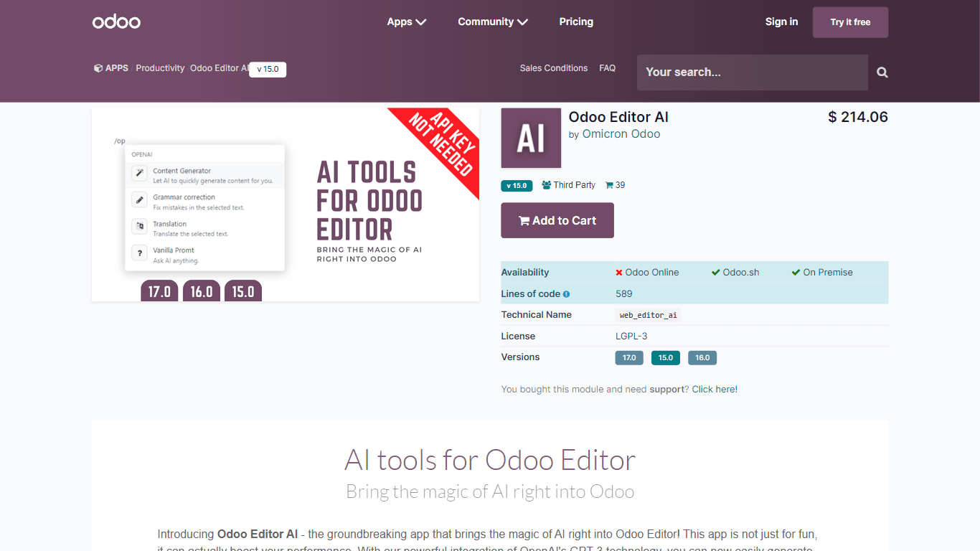Open the v 15.0 version selector in breadcrumb
The height and width of the screenshot is (551, 980).
[268, 70]
